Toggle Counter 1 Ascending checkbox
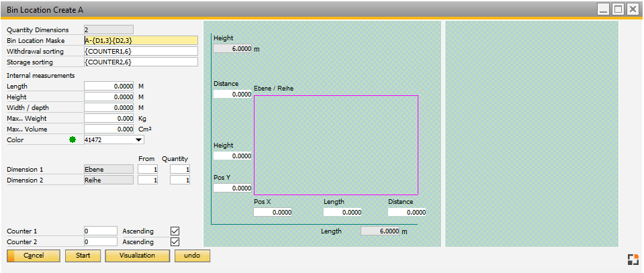The height and width of the screenshot is (273, 644). [175, 231]
